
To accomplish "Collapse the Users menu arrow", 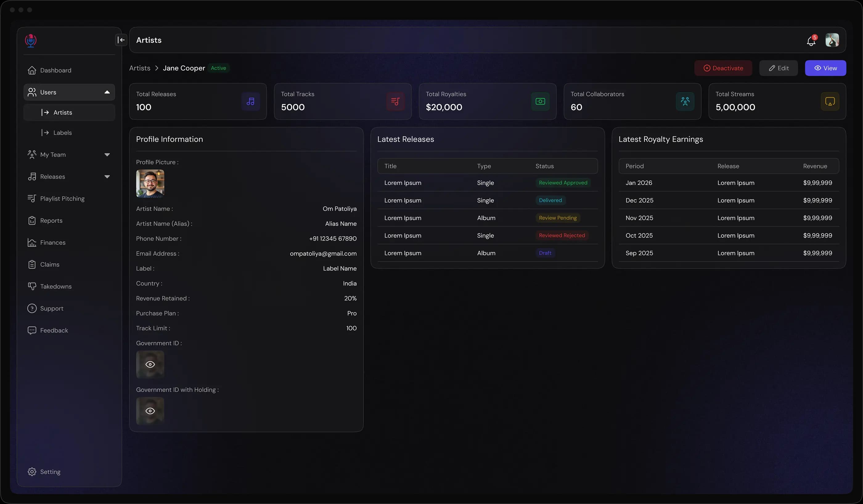I will coord(107,92).
